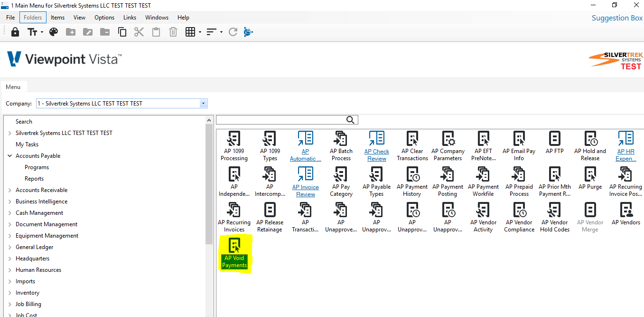Open AP Prior Mth Payment report
The width and height of the screenshot is (644, 317).
(555, 182)
